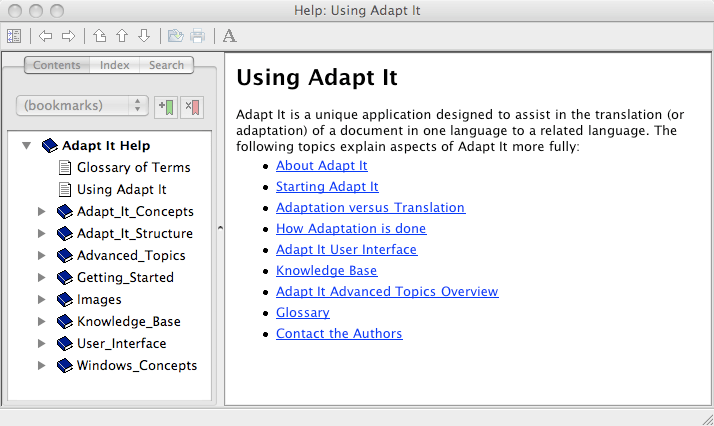
Task: Open Adaptation versus Translation link
Action: coord(371,208)
